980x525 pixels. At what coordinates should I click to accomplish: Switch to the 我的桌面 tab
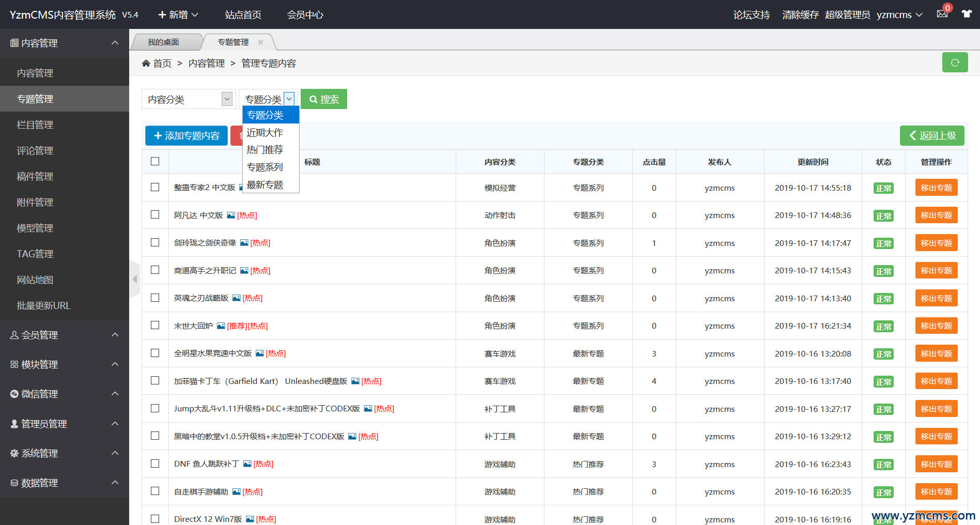coord(163,42)
